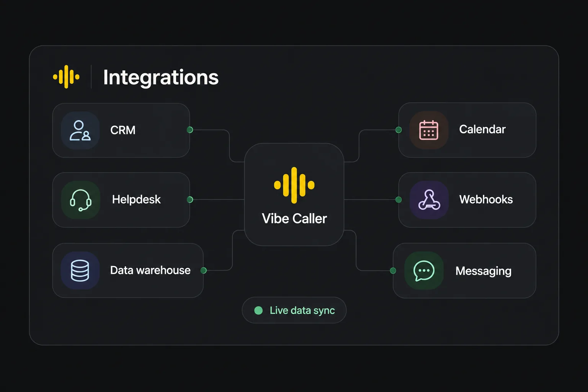Click the Vibe Caller title text

tap(294, 219)
